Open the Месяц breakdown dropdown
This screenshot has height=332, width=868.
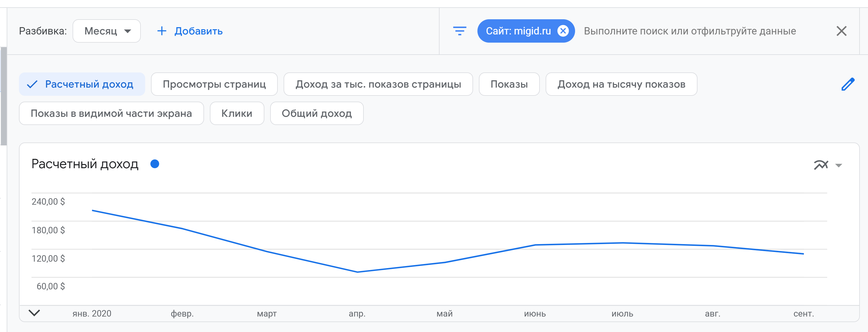[x=106, y=31]
